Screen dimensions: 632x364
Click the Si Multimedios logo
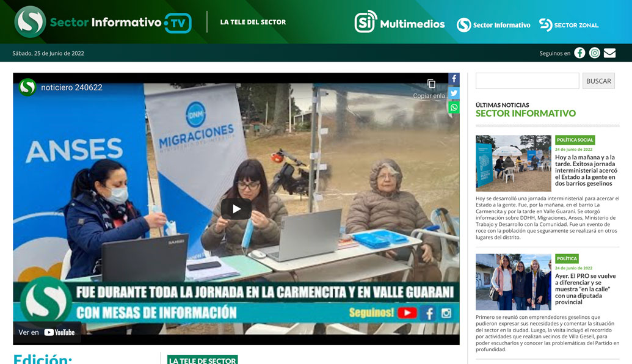[x=398, y=24]
